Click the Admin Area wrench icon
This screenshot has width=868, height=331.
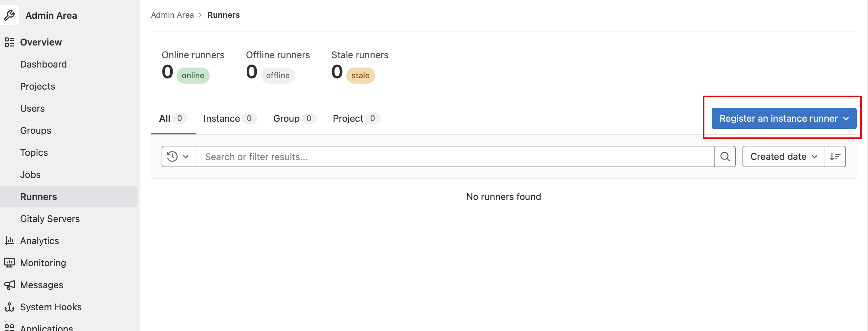click(9, 15)
